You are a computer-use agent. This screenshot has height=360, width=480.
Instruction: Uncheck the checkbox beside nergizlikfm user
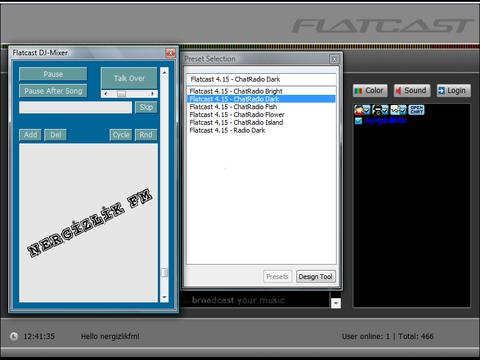coord(358,121)
